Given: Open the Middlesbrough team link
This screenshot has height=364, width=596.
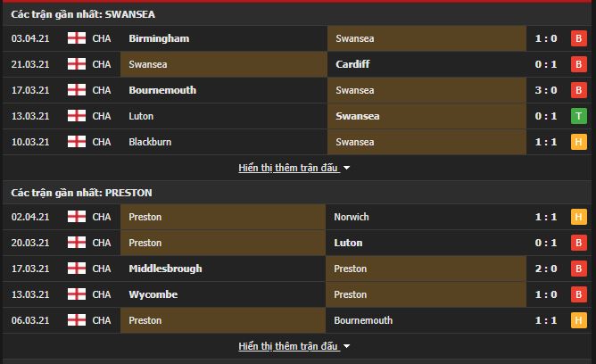Looking at the screenshot, I should 165,269.
